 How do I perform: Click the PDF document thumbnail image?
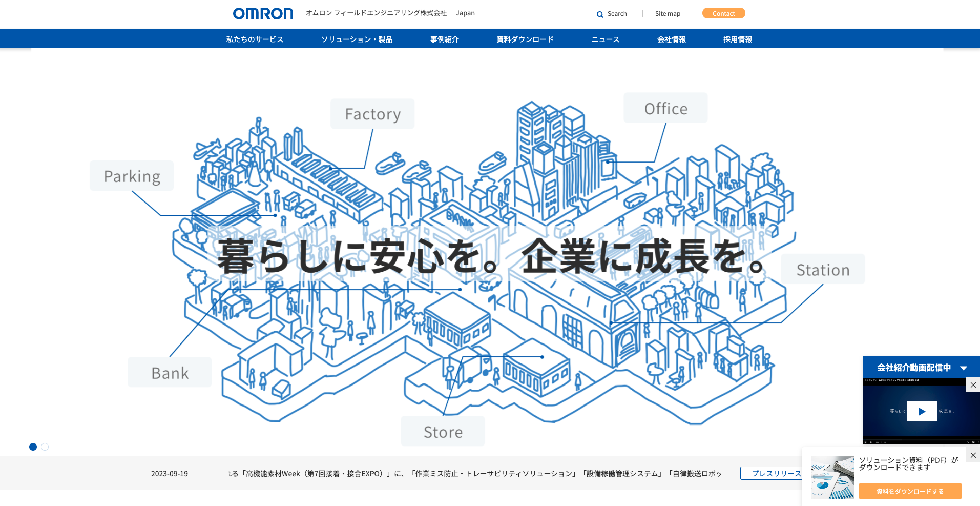832,477
